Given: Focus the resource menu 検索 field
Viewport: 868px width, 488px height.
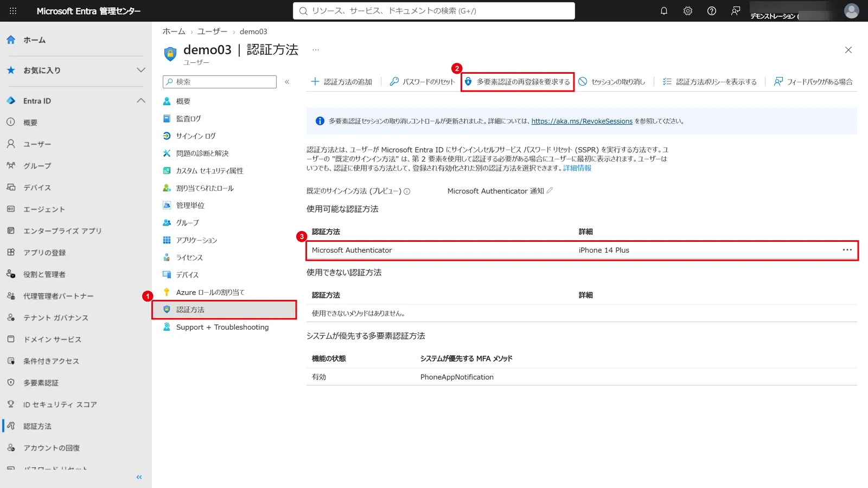Looking at the screenshot, I should [x=220, y=82].
